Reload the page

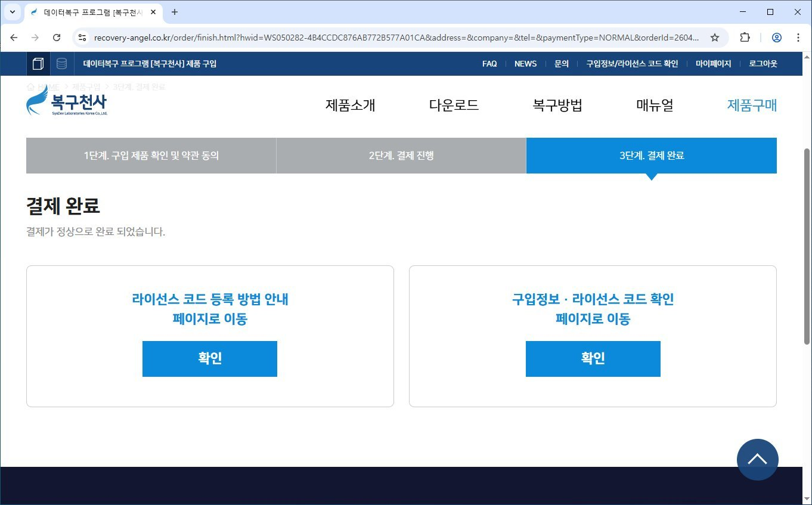click(57, 38)
